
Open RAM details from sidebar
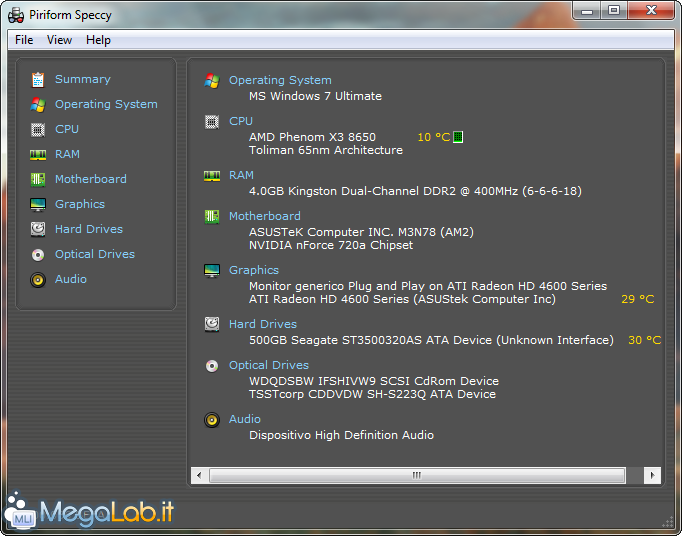(67, 154)
